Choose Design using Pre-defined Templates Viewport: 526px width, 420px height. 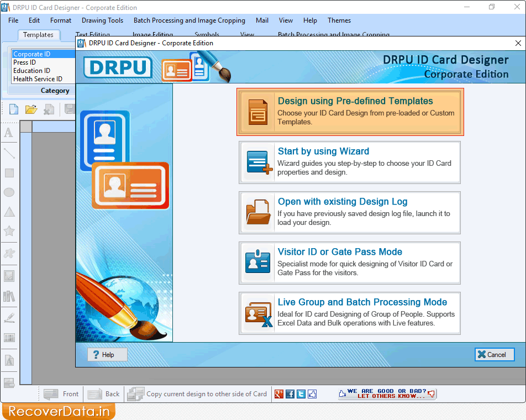350,112
